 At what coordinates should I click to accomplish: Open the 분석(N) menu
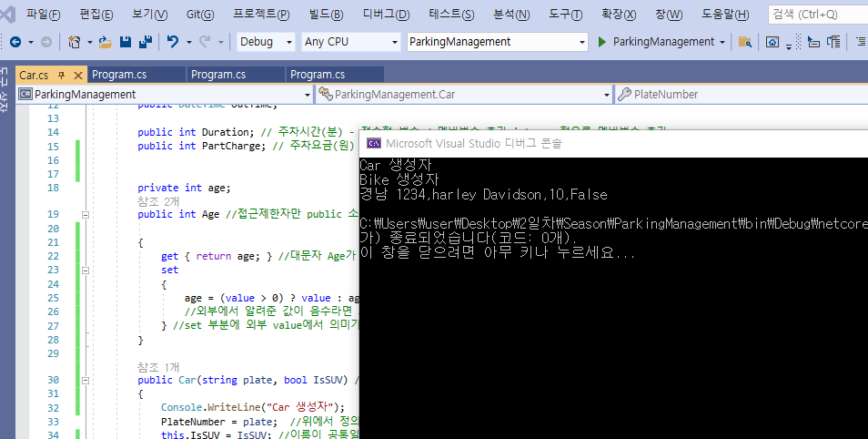(x=511, y=15)
